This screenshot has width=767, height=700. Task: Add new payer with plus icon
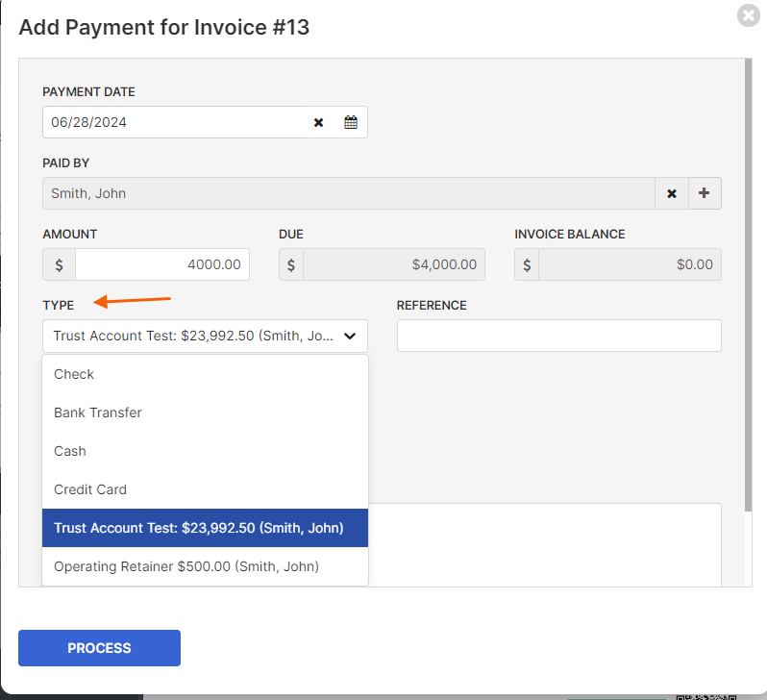pyautogui.click(x=705, y=193)
